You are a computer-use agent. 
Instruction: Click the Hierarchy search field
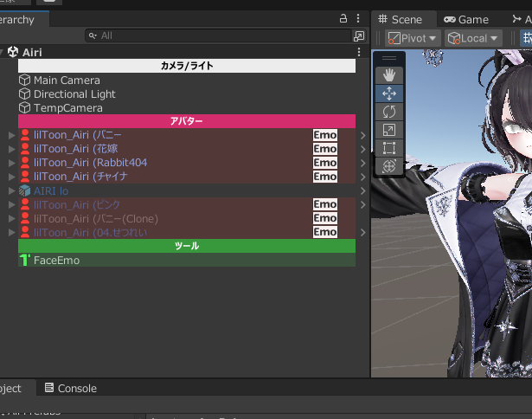pyautogui.click(x=218, y=35)
